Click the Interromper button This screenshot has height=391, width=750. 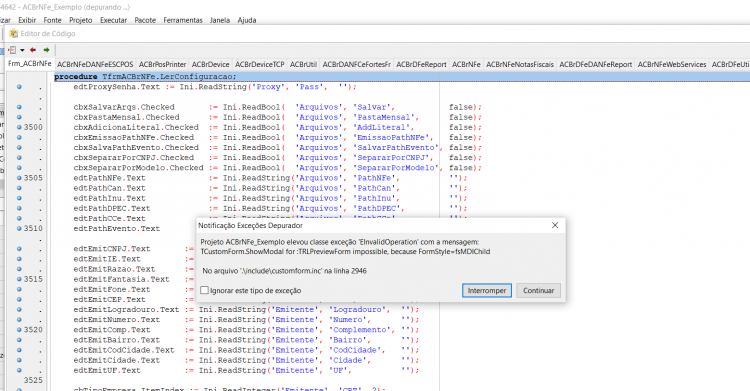pyautogui.click(x=486, y=290)
